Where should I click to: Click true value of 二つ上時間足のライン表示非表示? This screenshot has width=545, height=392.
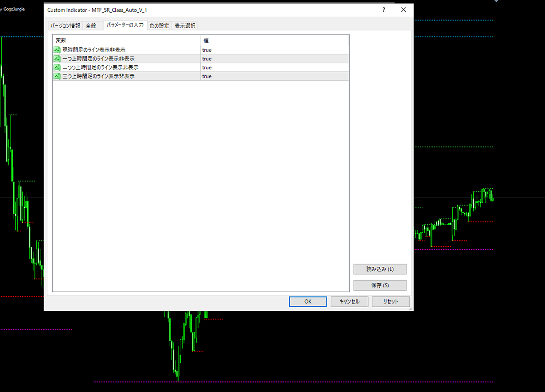coord(207,68)
